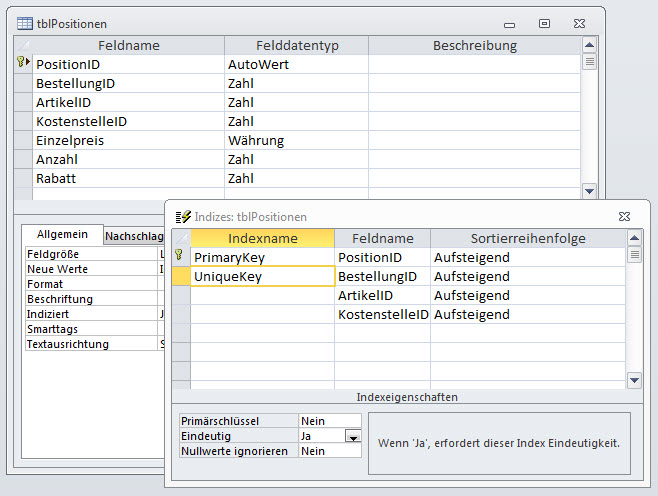Image resolution: width=658 pixels, height=496 pixels.
Task: Click the Sortierreihenfolge column header
Action: pos(528,239)
